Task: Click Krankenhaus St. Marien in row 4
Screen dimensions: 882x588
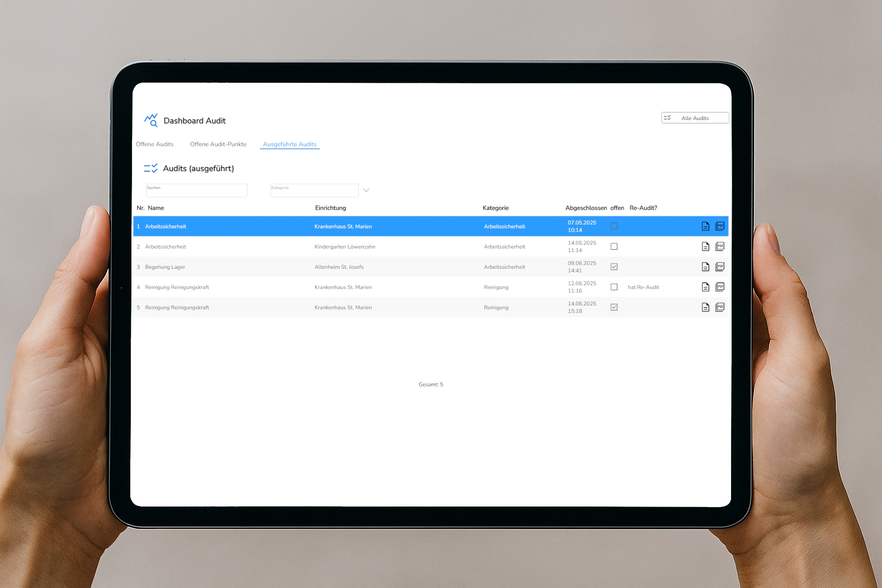Action: (343, 287)
